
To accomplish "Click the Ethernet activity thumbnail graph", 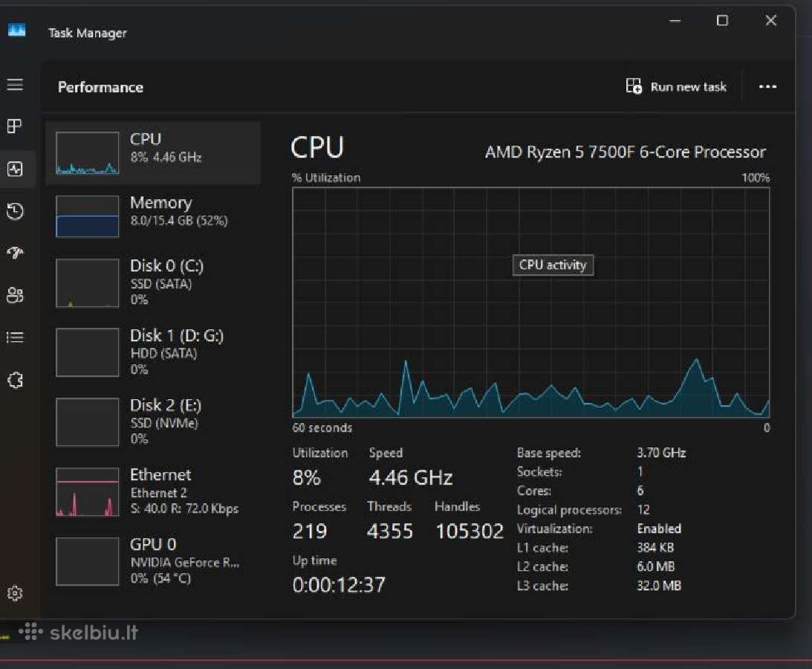I will (88, 492).
